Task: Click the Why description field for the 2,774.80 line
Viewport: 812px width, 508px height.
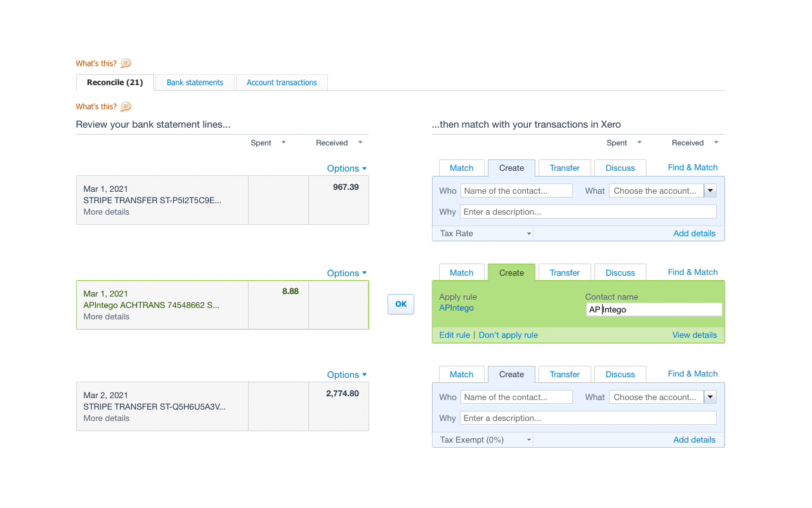Action: (589, 418)
